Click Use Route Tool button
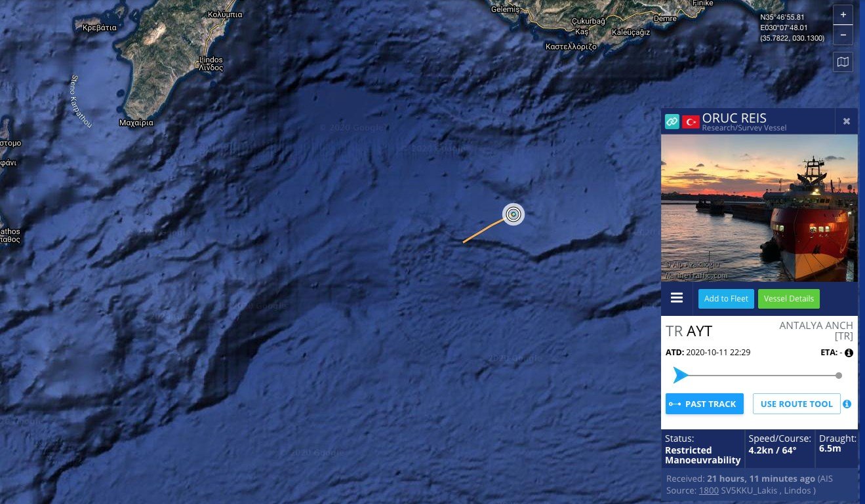865x504 pixels. pos(796,404)
